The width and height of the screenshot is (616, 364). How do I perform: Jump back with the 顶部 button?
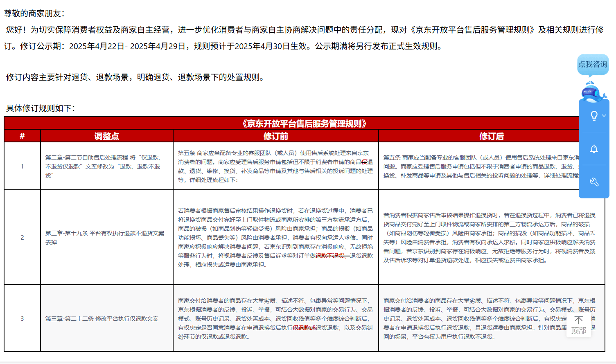tap(579, 325)
